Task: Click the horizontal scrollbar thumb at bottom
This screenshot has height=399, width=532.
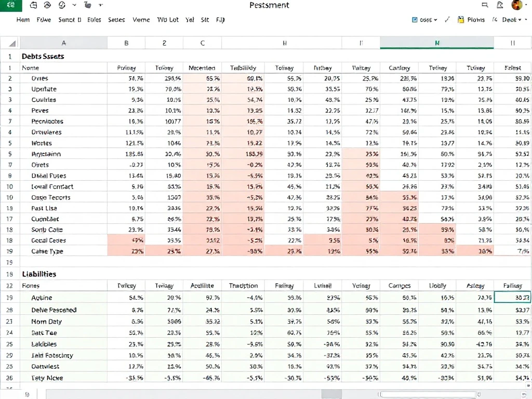Action: pyautogui.click(x=331, y=394)
